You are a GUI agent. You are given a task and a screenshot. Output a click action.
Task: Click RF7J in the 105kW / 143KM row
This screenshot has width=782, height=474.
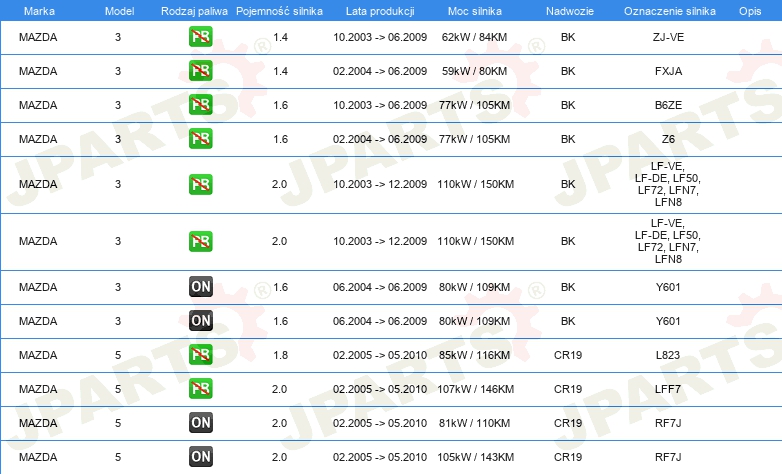pos(668,457)
